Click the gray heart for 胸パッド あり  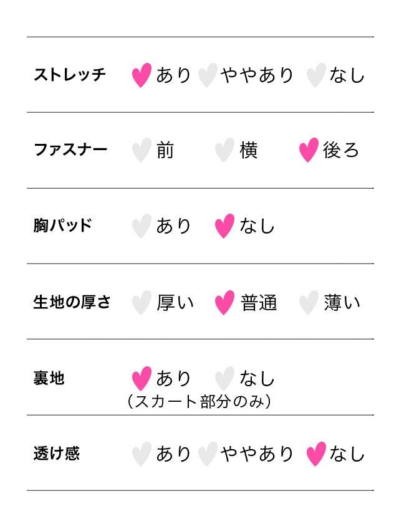point(142,226)
